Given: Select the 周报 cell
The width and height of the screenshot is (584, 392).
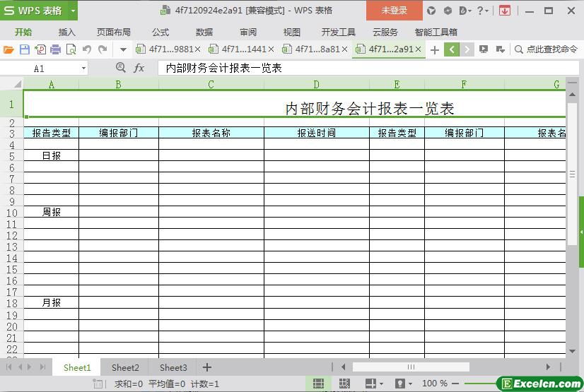Looking at the screenshot, I should coord(52,212).
